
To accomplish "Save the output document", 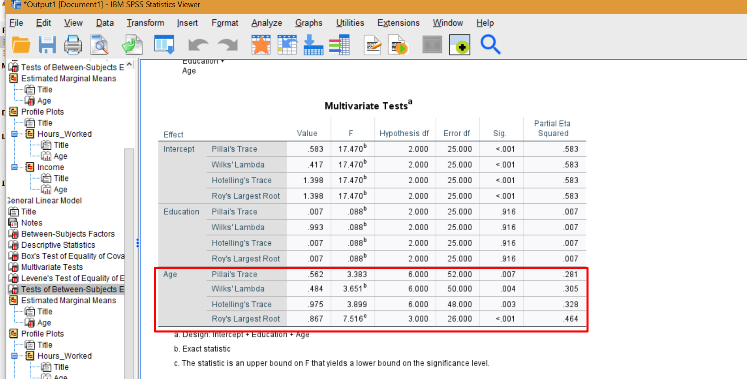I will click(x=47, y=45).
